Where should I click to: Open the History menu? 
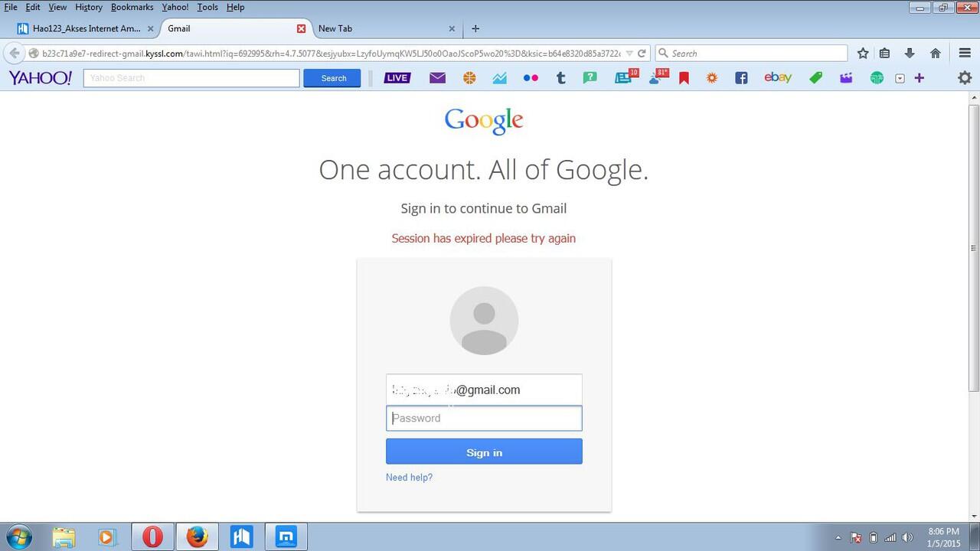(x=89, y=7)
